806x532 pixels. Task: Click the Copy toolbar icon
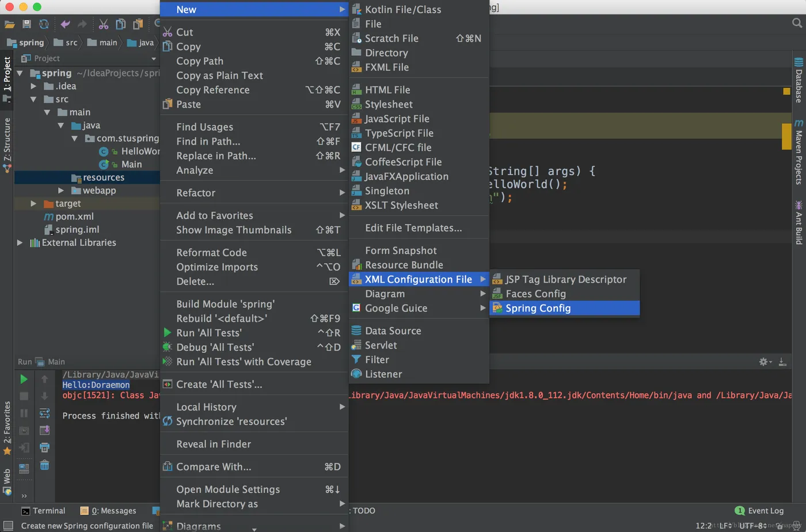point(121,24)
